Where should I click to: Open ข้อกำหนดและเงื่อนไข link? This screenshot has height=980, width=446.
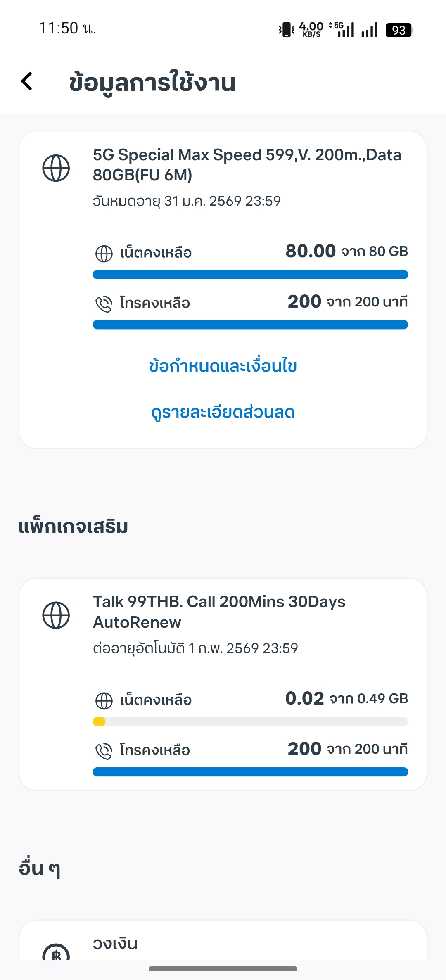(223, 366)
